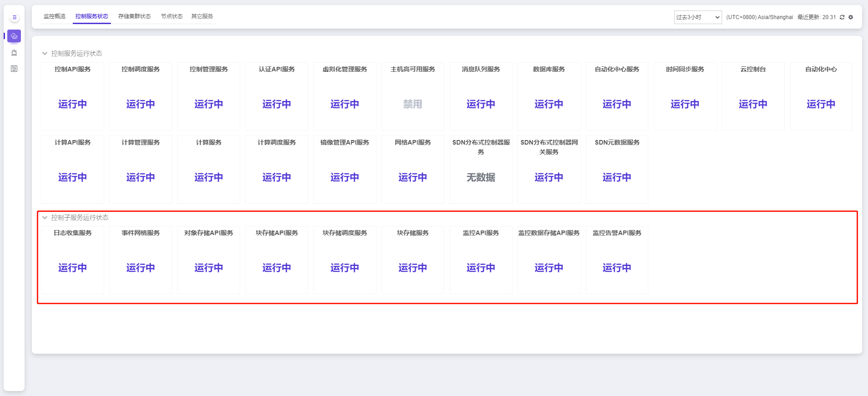Open the 过去3小时 time range dropdown

coord(697,17)
